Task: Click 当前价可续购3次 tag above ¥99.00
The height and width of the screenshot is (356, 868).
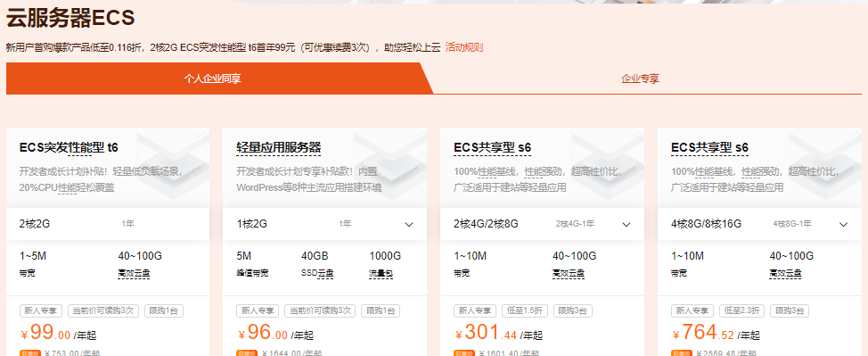Action: 102,310
